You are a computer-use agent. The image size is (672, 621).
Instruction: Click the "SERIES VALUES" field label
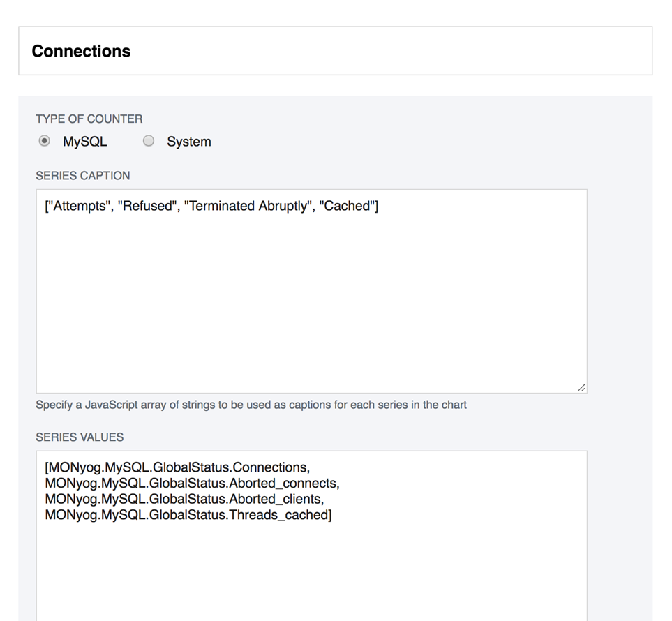[x=80, y=437]
